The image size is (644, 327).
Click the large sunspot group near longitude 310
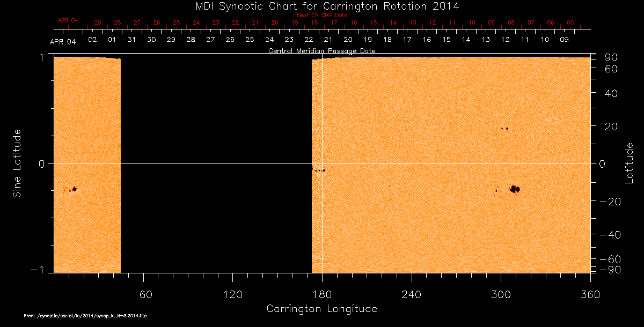click(515, 189)
